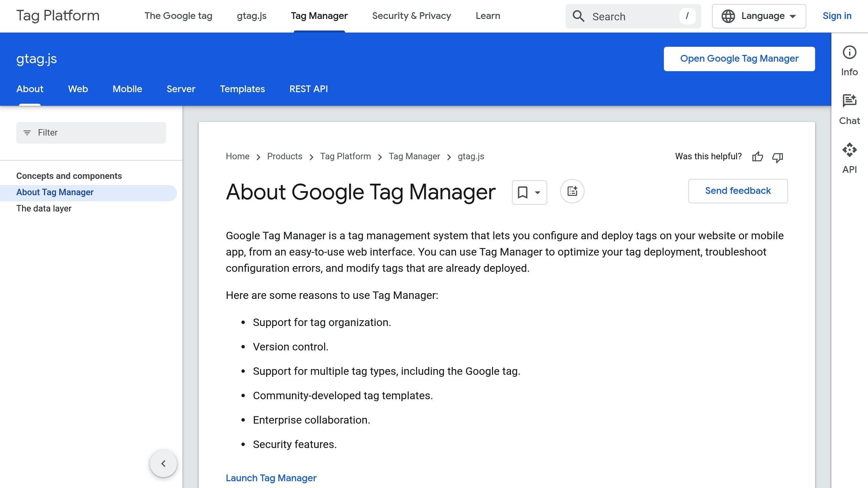This screenshot has width=868, height=488.
Task: Go to Products breadcrumb
Action: 284,157
